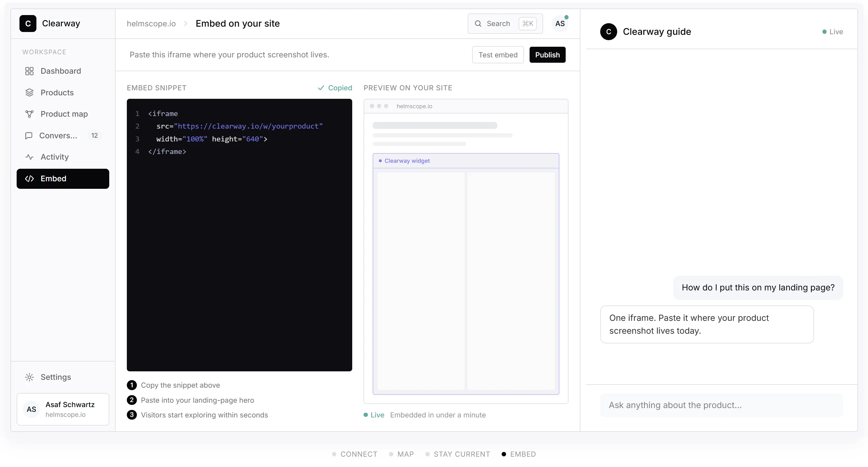Image resolution: width=868 pixels, height=467 pixels.
Task: Select Embed sidebar item
Action: (63, 179)
